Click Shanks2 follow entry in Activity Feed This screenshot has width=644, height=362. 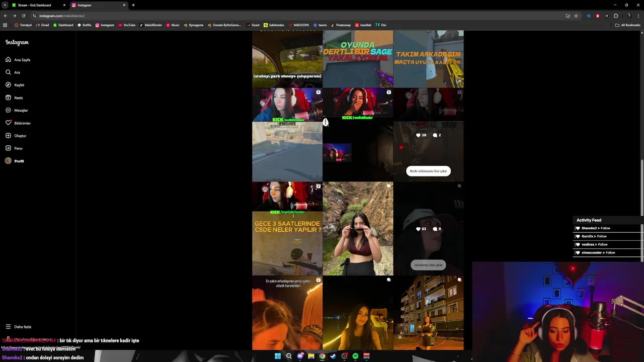point(607,228)
